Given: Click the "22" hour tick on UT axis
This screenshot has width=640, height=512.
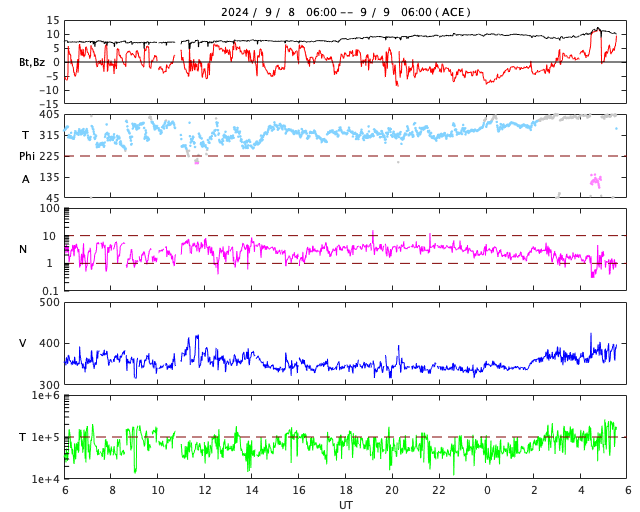Looking at the screenshot, I should [439, 490].
